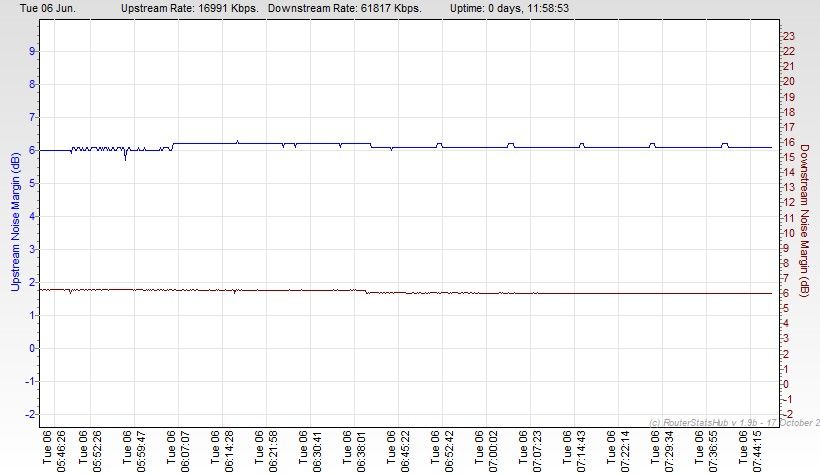Click the upstream axis value 6
820x475 pixels.
32,150
